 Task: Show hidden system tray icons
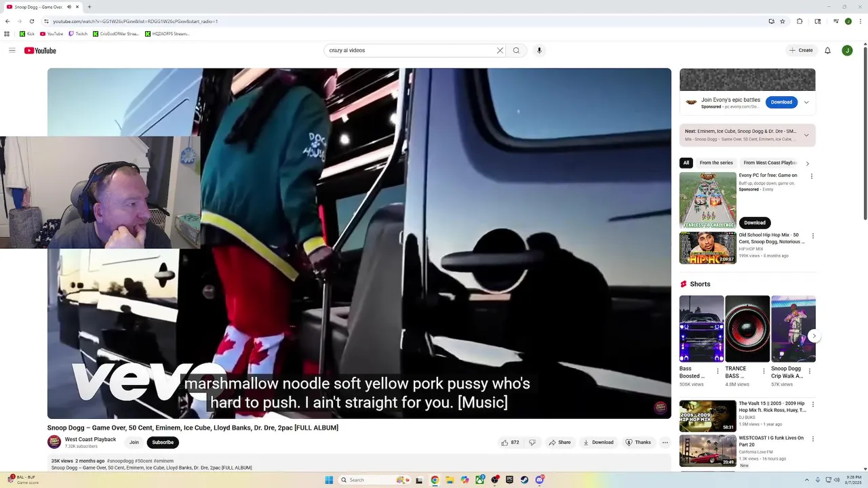click(806, 480)
